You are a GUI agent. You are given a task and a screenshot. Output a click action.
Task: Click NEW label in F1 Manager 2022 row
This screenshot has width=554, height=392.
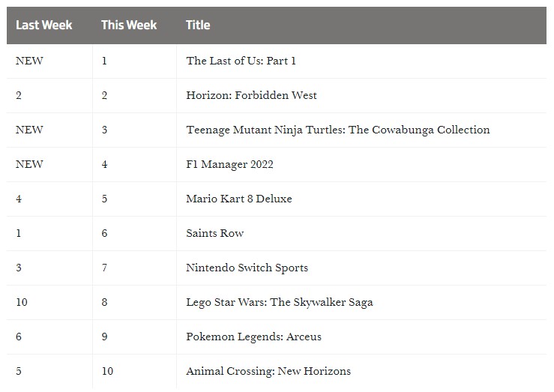click(x=29, y=164)
